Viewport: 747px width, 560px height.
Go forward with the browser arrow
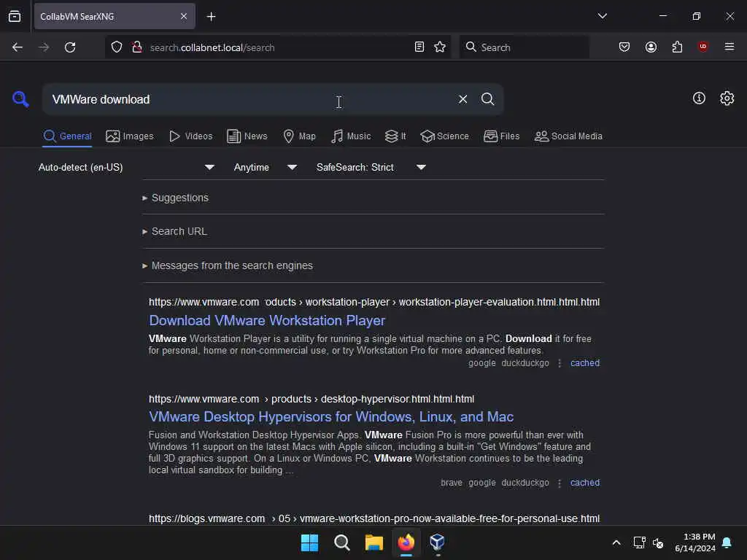point(44,47)
